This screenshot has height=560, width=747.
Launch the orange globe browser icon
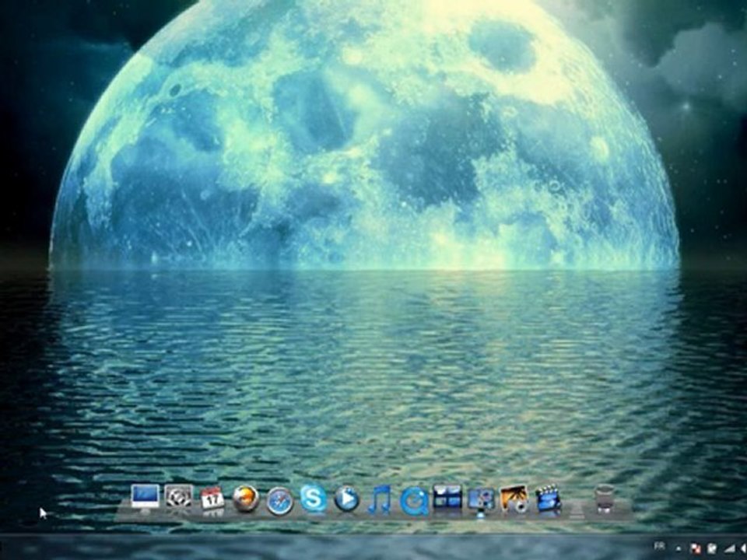(245, 499)
